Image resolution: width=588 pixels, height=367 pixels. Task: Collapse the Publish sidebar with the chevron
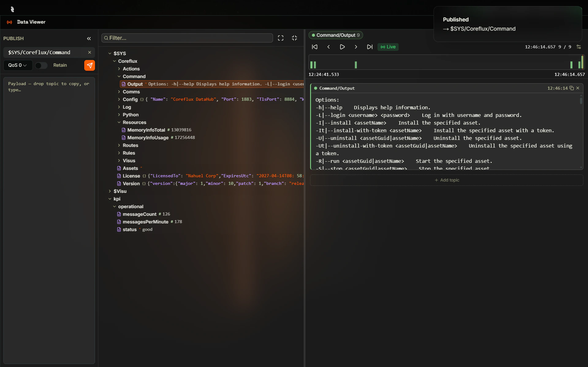pyautogui.click(x=89, y=38)
